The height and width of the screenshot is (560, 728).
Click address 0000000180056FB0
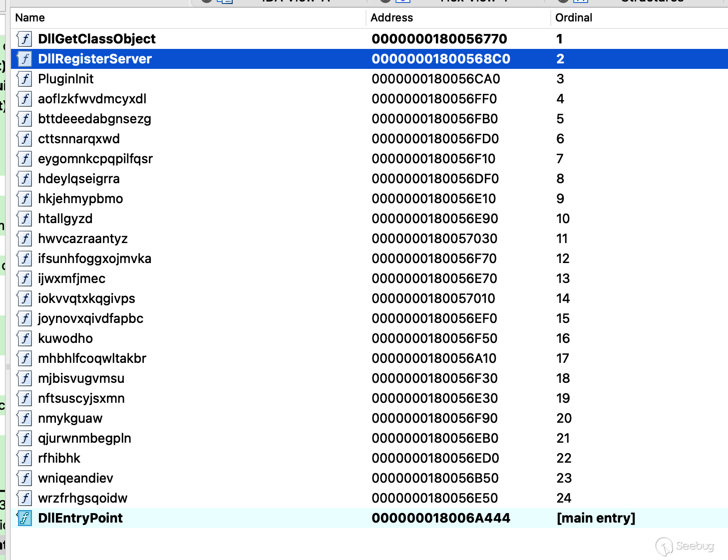[435, 118]
